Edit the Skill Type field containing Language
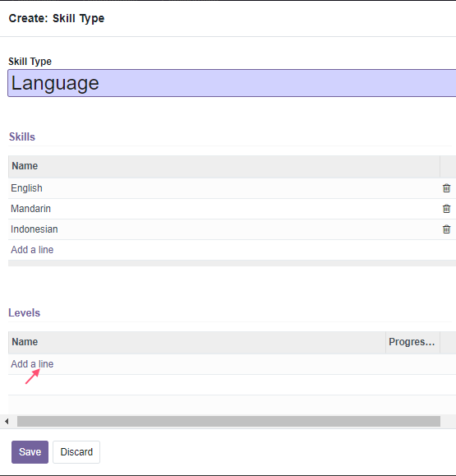 pos(232,83)
